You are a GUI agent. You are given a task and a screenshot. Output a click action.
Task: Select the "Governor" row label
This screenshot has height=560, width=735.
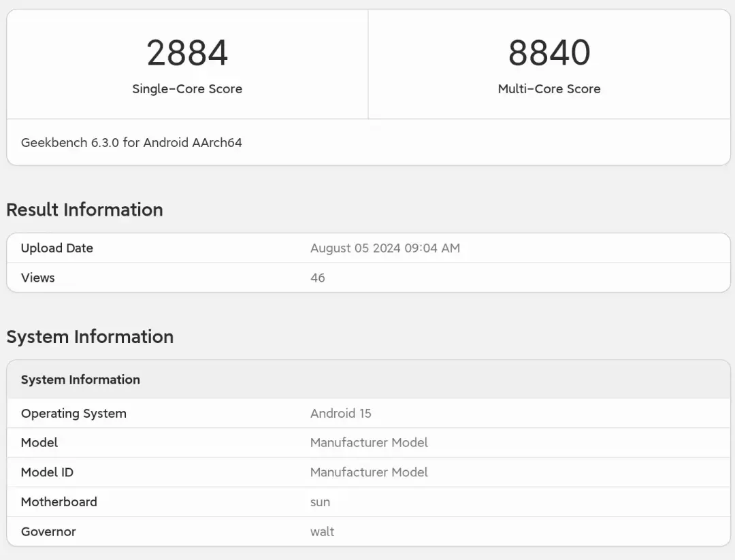48,532
